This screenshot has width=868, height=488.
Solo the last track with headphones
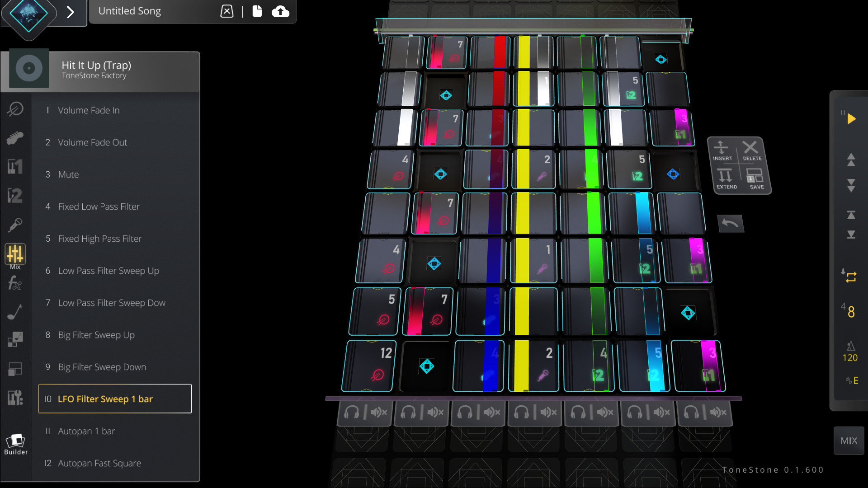click(x=691, y=412)
